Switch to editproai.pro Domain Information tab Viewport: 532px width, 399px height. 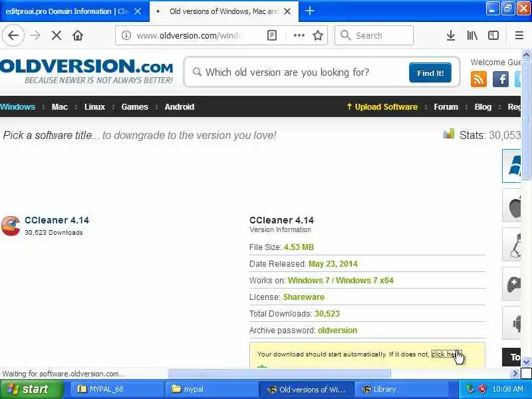[x=66, y=11]
